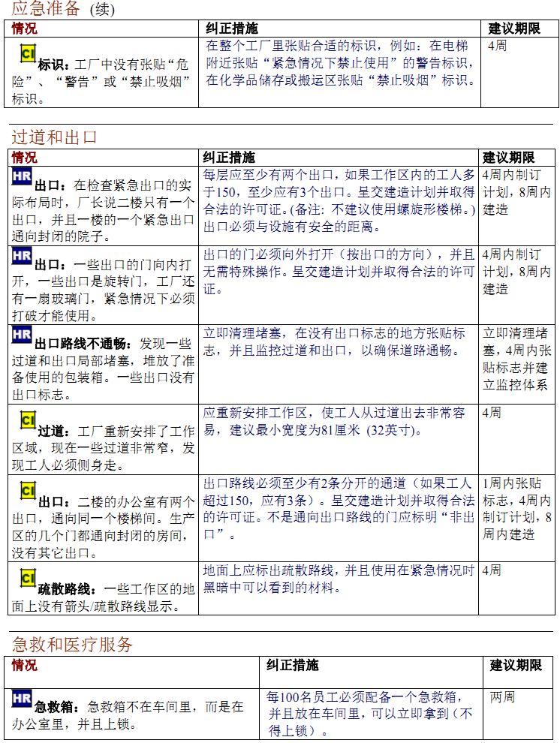Click the HR icon beside 急救箱
The width and height of the screenshot is (560, 743).
click(x=22, y=699)
